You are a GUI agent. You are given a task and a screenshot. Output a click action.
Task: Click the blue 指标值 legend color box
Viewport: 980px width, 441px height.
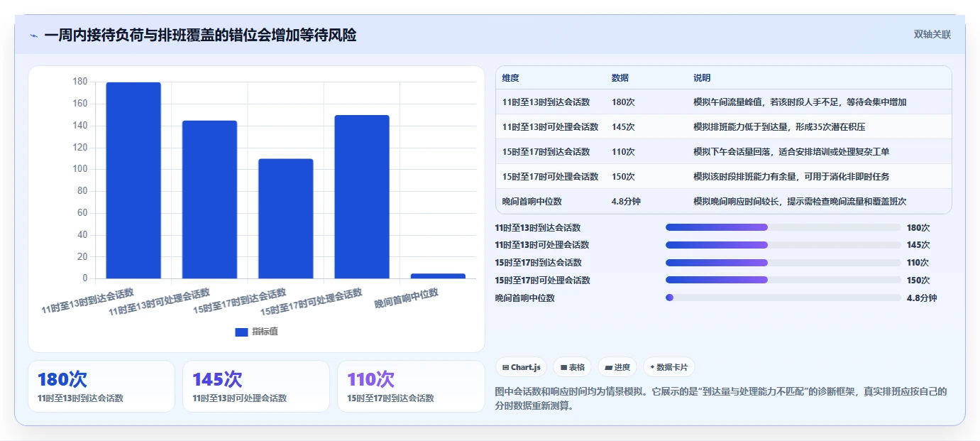click(x=241, y=332)
